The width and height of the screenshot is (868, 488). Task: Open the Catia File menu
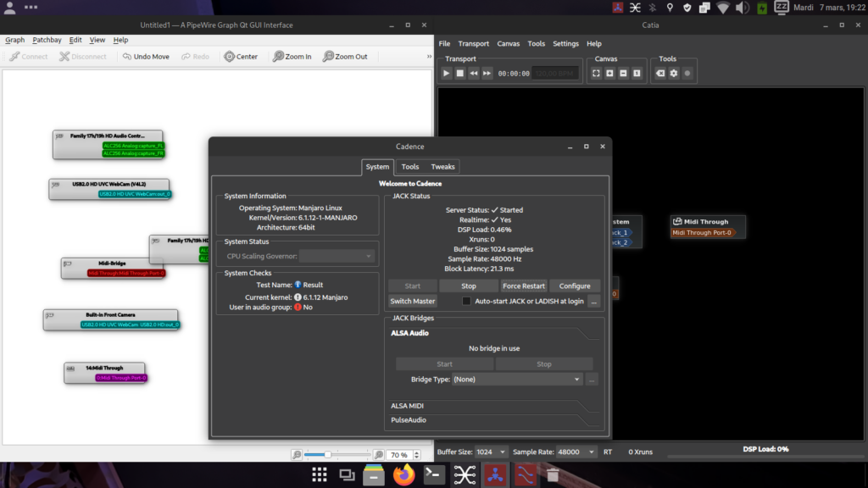pos(444,44)
